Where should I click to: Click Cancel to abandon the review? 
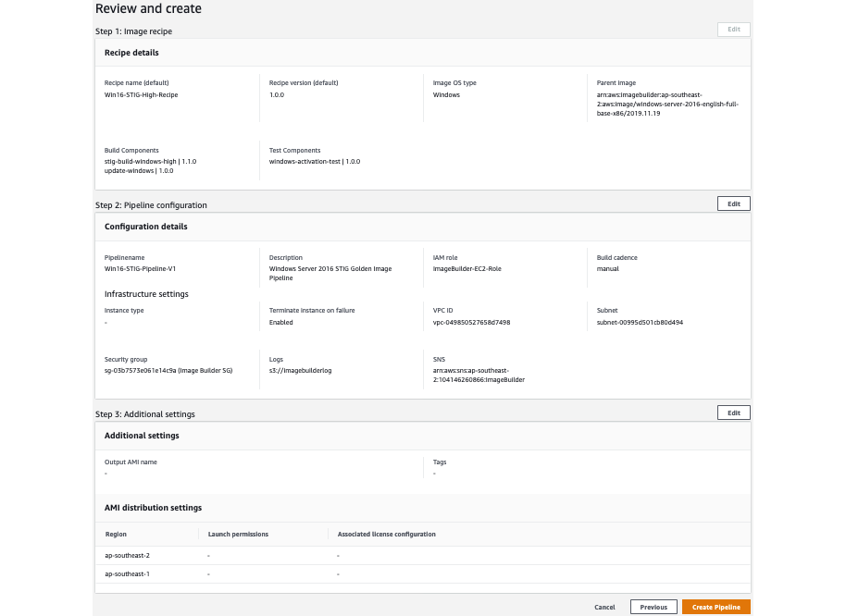[604, 608]
